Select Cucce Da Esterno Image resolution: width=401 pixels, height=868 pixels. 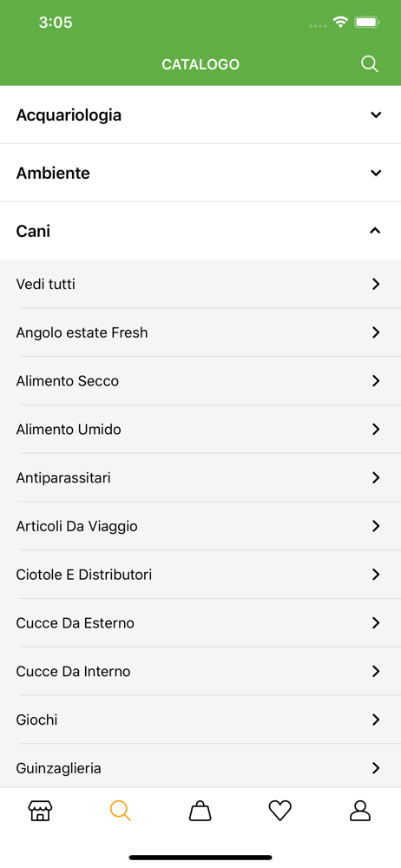(x=200, y=622)
